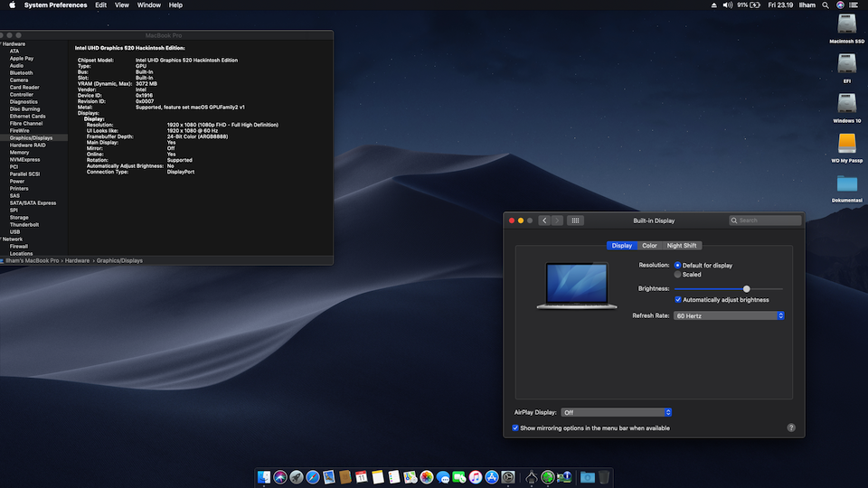
Task: Open System Information chip icon in Dock
Action: (x=564, y=477)
